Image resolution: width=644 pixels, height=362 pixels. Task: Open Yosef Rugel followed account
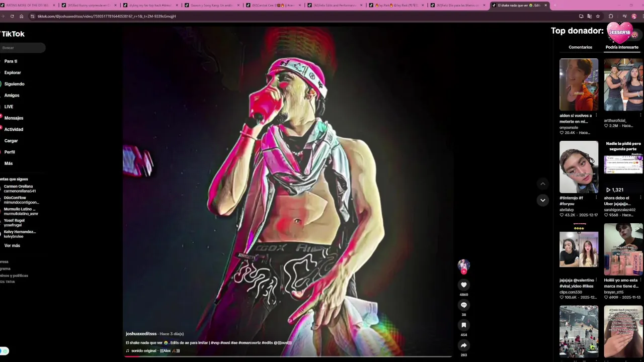click(x=14, y=223)
